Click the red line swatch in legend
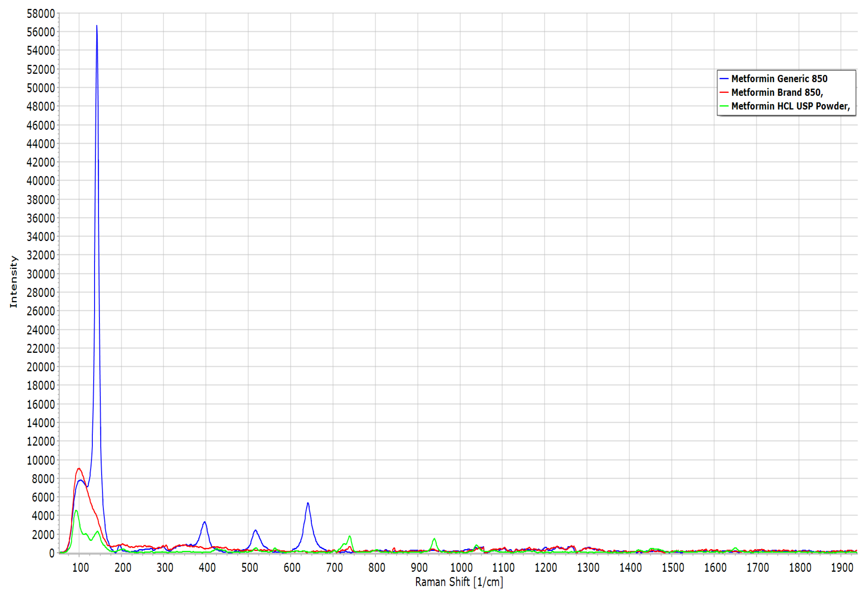 (724, 92)
